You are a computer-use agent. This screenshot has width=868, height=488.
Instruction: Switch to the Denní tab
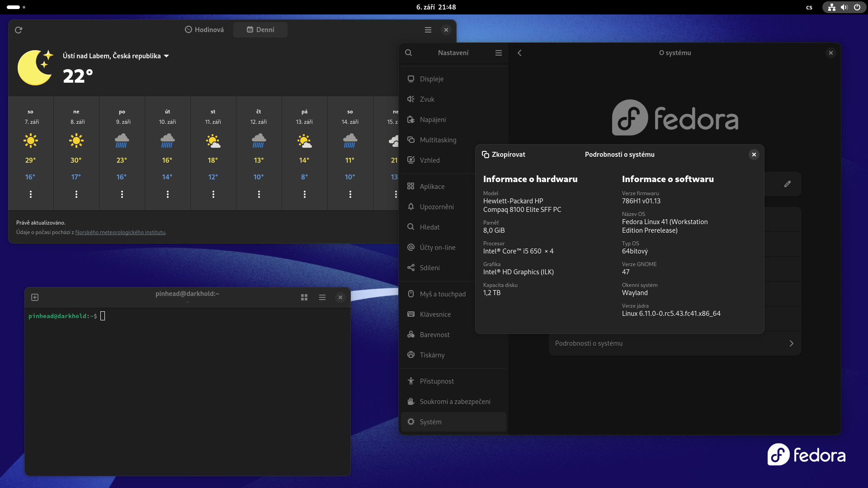[260, 30]
